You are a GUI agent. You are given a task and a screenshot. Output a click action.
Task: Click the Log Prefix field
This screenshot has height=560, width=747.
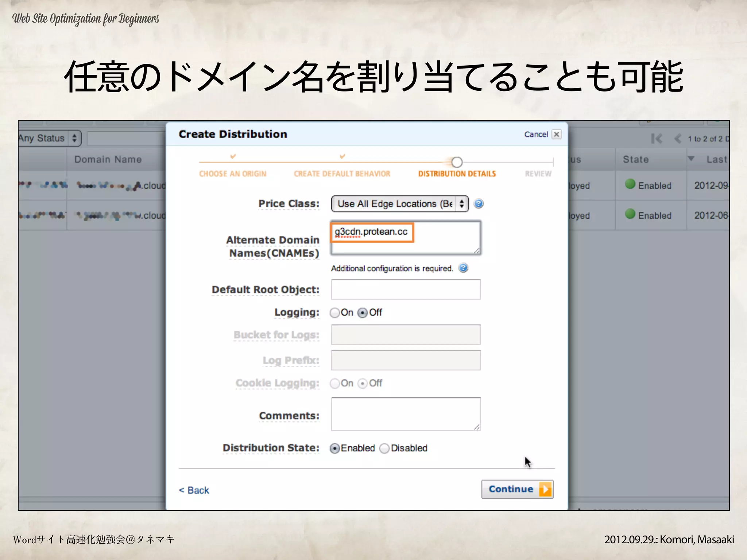click(406, 360)
